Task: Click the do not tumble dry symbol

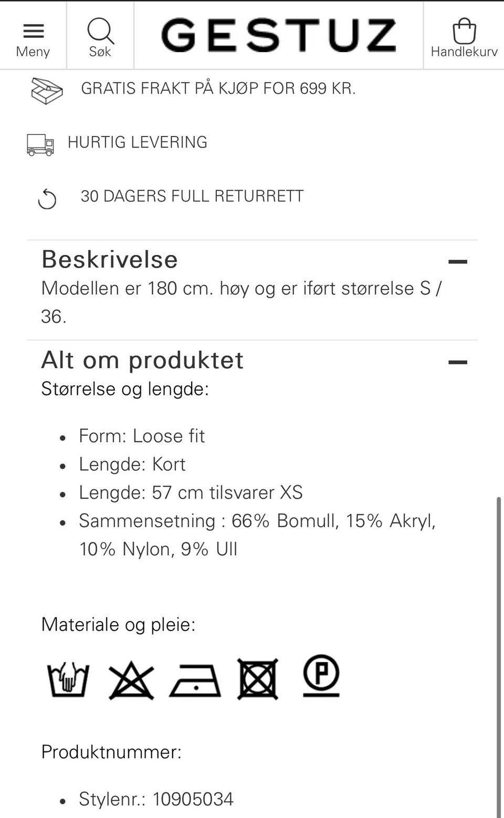Action: (x=258, y=679)
